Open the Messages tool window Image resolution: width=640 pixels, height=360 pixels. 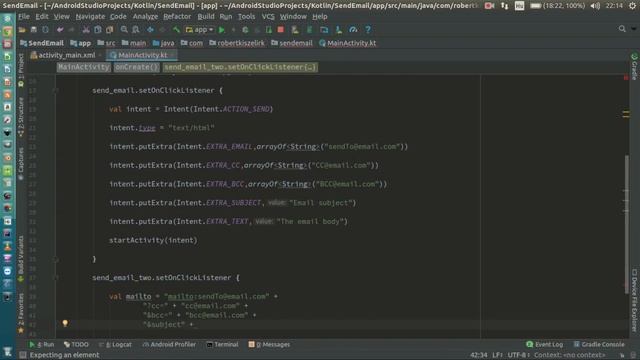(269, 344)
